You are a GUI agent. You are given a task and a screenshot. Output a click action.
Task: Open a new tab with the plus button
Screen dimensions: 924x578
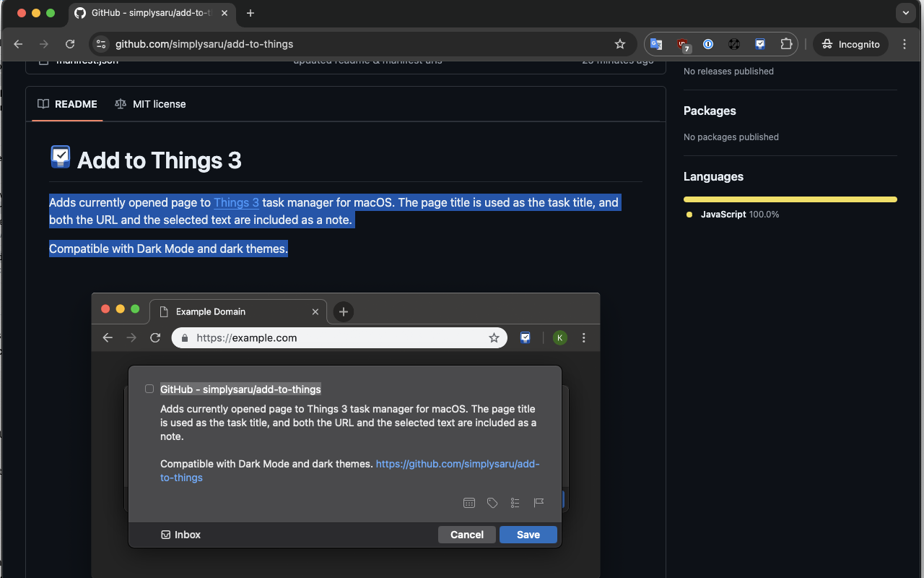(x=250, y=13)
